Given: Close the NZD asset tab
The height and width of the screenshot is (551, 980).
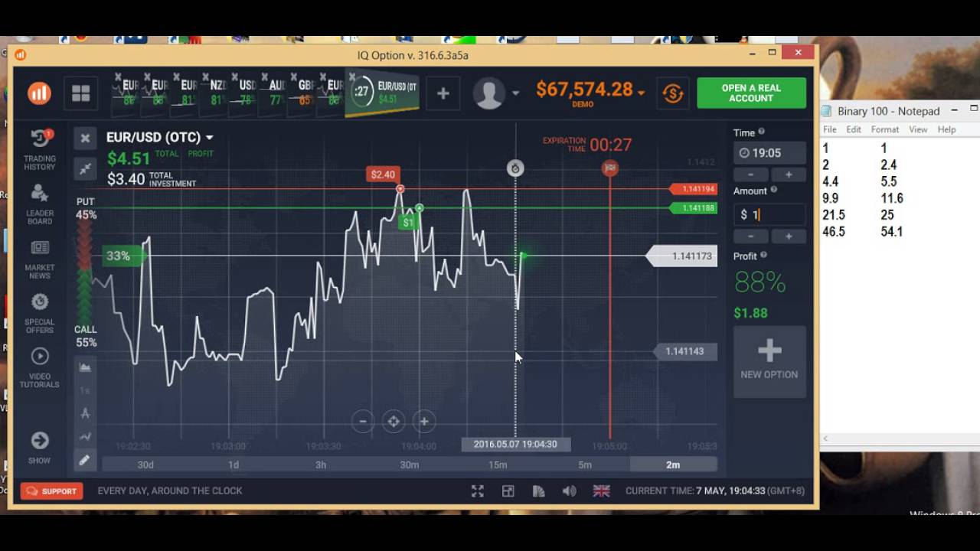Looking at the screenshot, I should click(205, 77).
